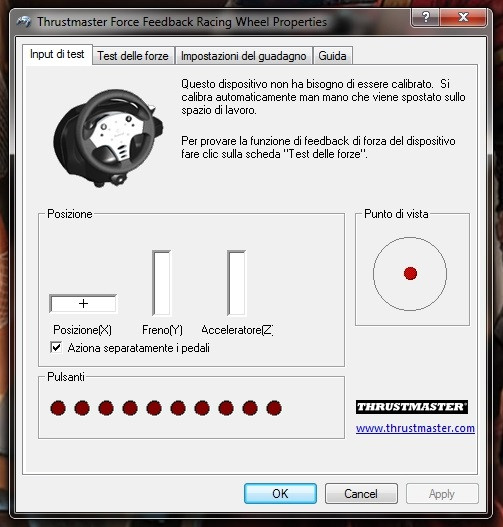Click the eighth red button indicator

pyautogui.click(x=226, y=408)
